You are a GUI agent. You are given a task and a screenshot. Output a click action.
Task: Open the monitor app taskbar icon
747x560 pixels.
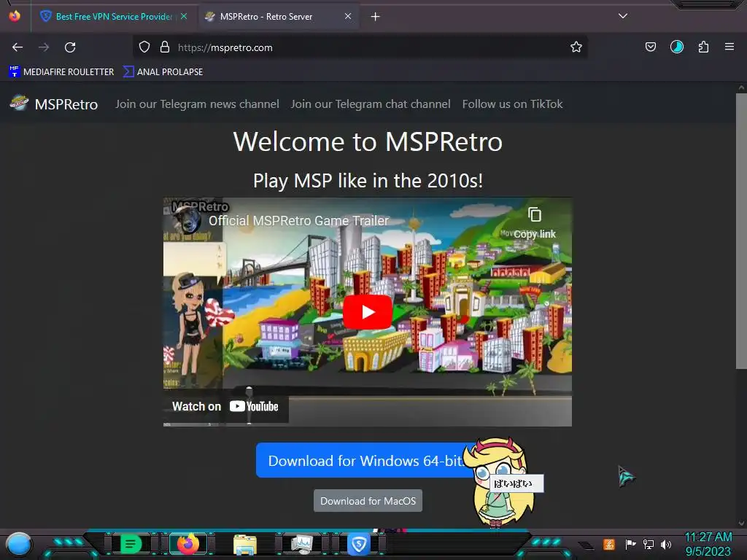pos(302,544)
